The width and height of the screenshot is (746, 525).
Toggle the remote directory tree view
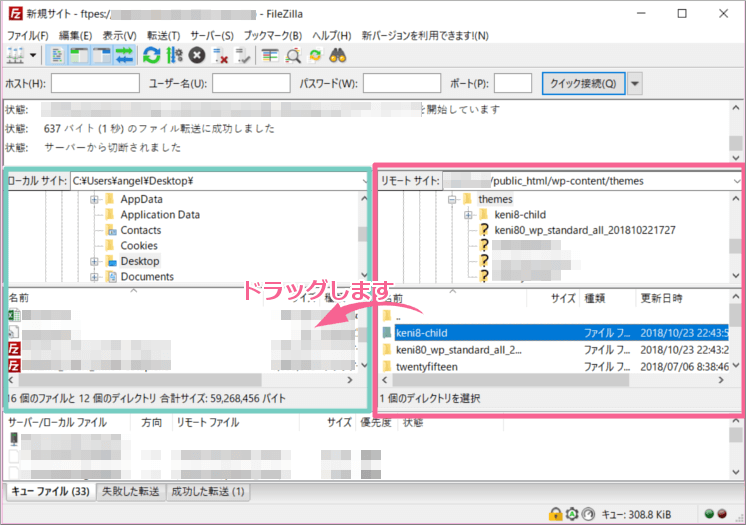point(101,56)
